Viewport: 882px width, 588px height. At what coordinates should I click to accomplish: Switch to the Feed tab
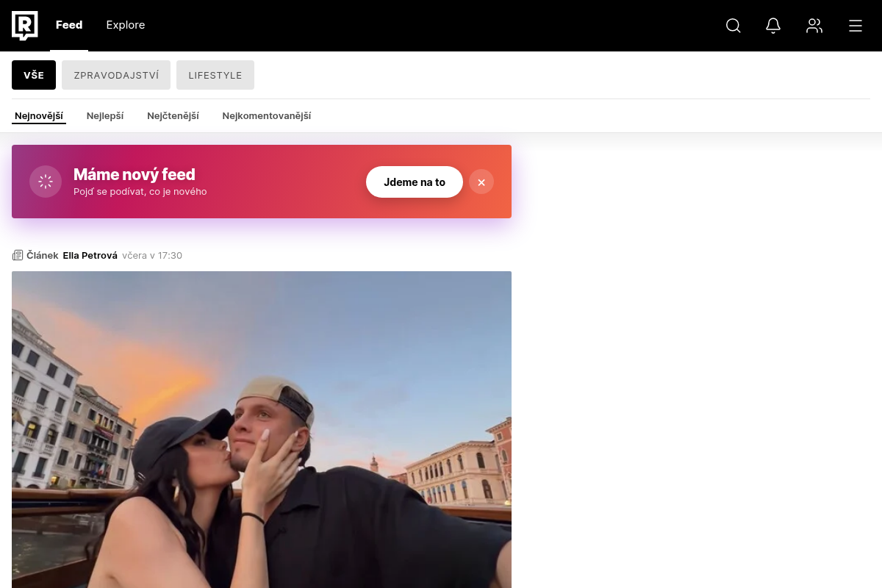pyautogui.click(x=69, y=25)
